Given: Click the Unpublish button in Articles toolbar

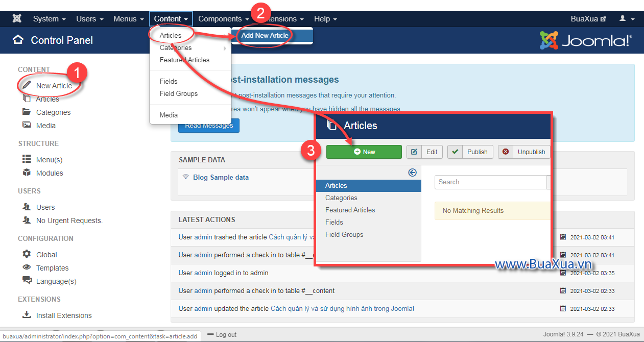Looking at the screenshot, I should pos(524,152).
